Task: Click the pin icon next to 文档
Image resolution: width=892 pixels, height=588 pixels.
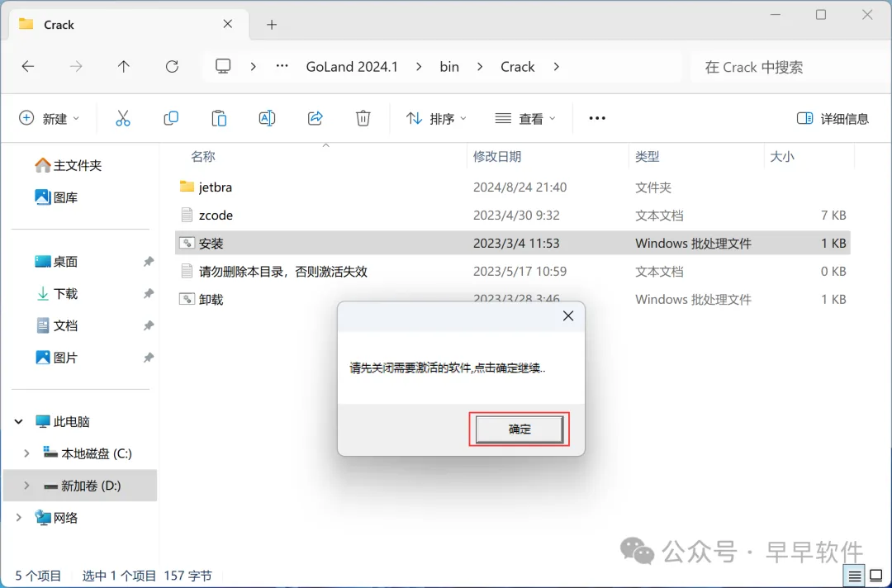Action: [x=148, y=325]
